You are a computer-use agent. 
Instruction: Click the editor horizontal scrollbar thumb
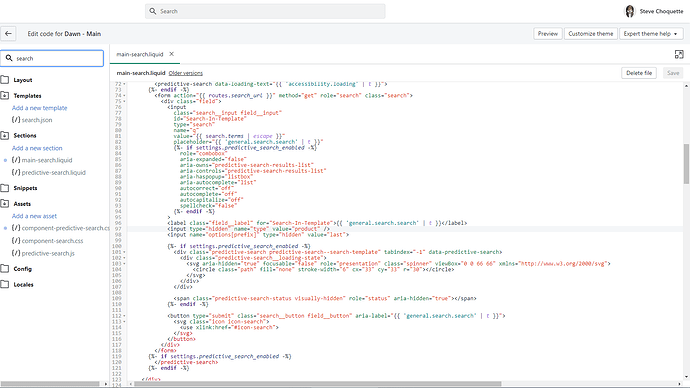coord(318,384)
